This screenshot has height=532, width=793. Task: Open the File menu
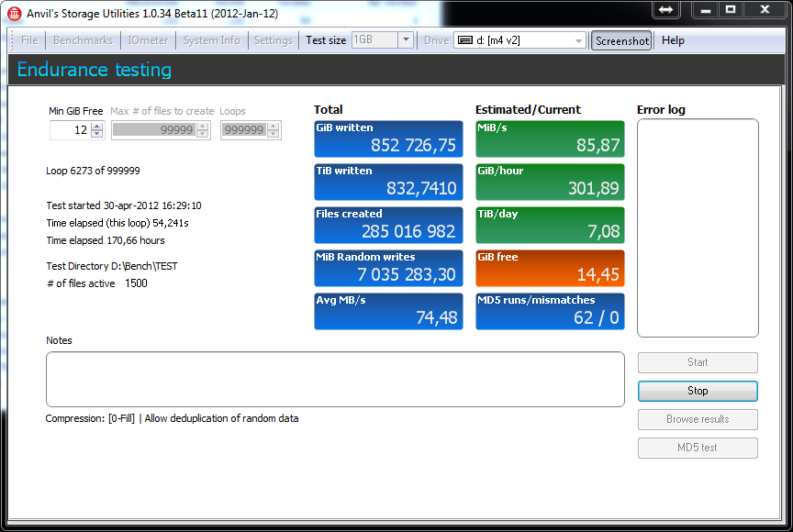29,40
